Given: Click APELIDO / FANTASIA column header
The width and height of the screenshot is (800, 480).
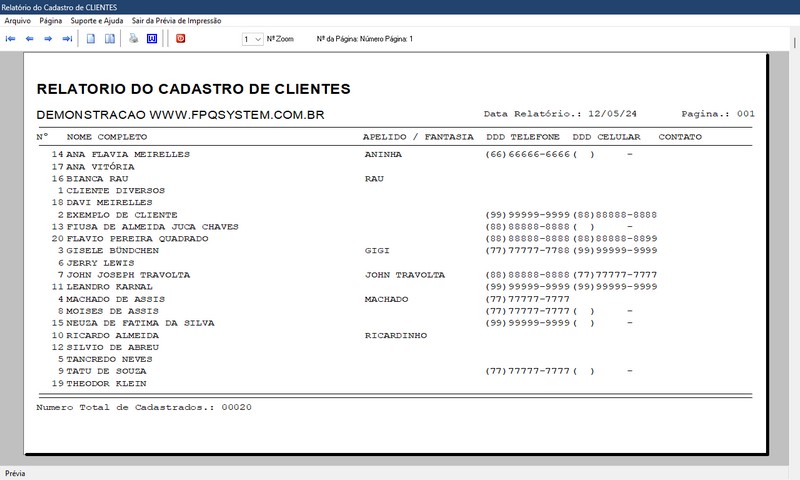Looking at the screenshot, I should click(x=418, y=137).
